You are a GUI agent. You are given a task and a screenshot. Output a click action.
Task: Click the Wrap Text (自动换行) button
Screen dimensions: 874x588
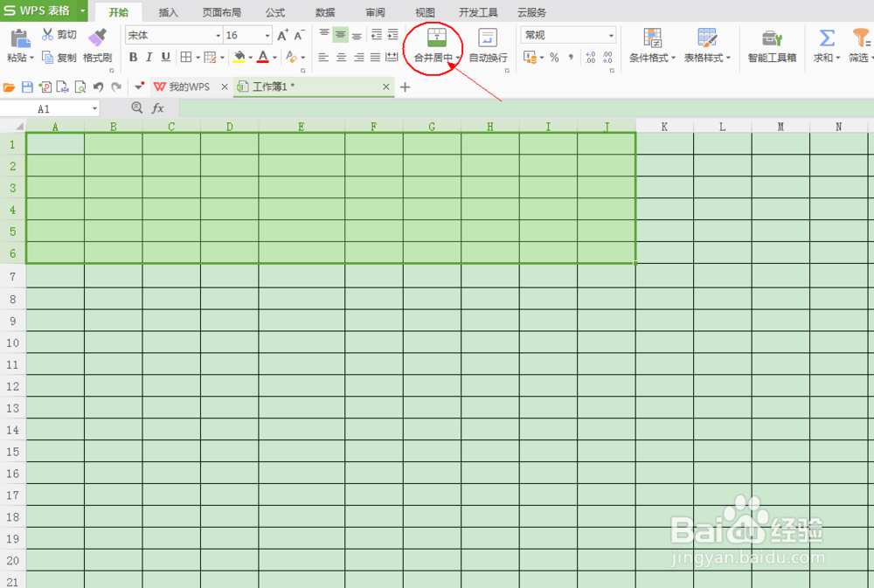click(488, 45)
